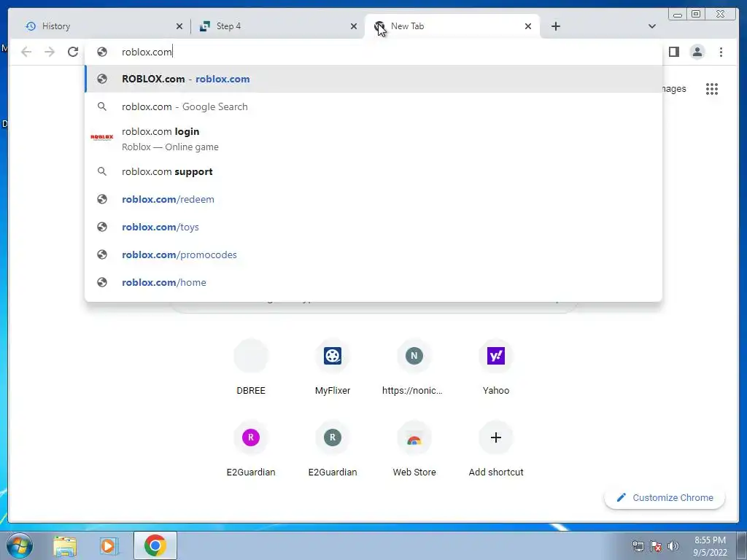Click Chrome icon in taskbar
This screenshot has width=747, height=560.
coord(155,545)
